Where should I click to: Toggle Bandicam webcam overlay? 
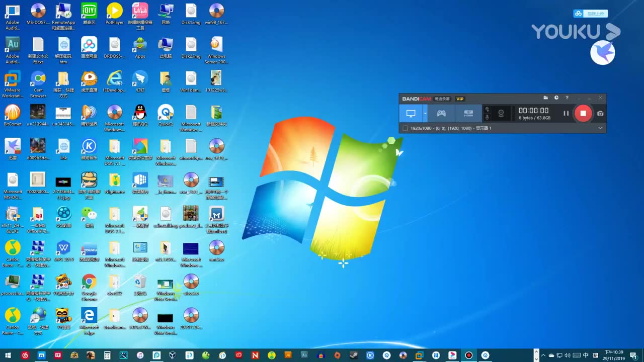pyautogui.click(x=501, y=113)
